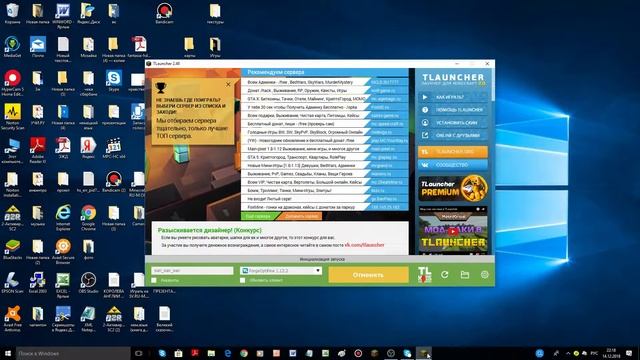Open Установить скин sidebar item
The image size is (640, 360).
(453, 122)
